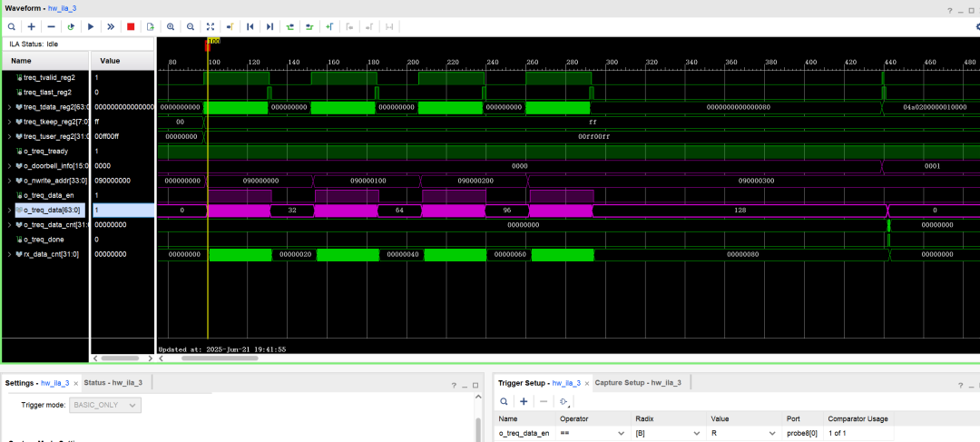Image resolution: width=980 pixels, height=442 pixels.
Task: Open the Value dropdown showing R
Action: click(x=742, y=433)
